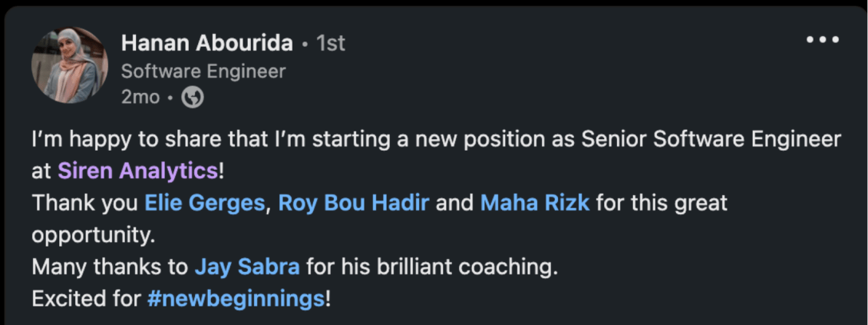The image size is (868, 325).
Task: Click the globe public visibility icon
Action: tap(192, 98)
